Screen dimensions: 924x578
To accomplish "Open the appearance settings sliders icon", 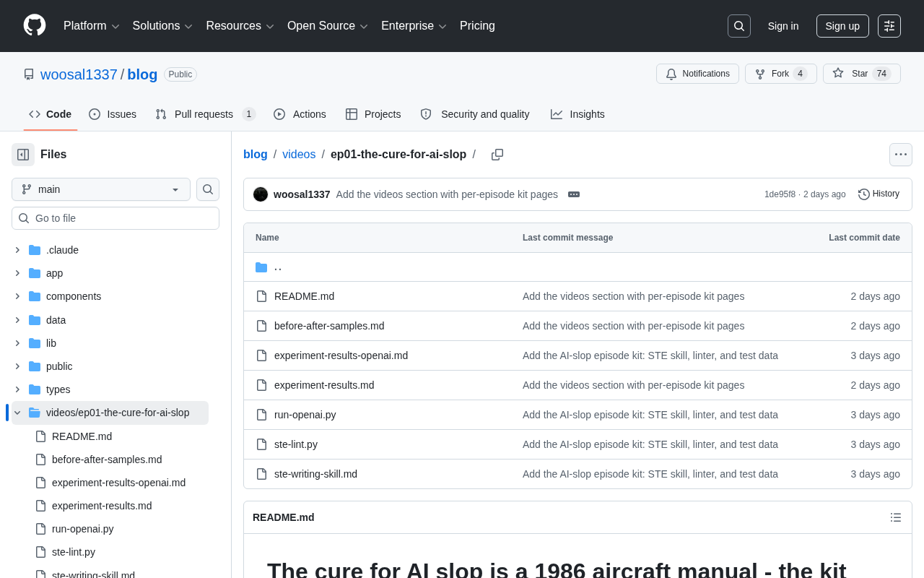I will (x=889, y=26).
